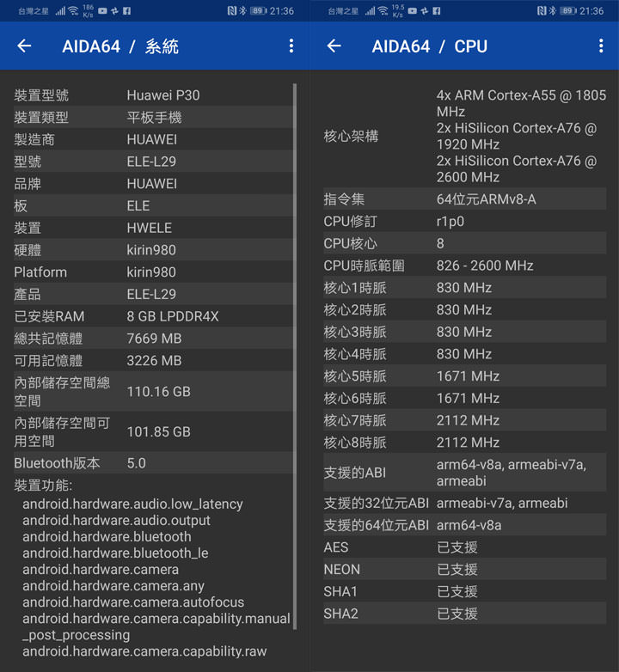Tap the 品牌 HUAWEI row

(x=154, y=183)
